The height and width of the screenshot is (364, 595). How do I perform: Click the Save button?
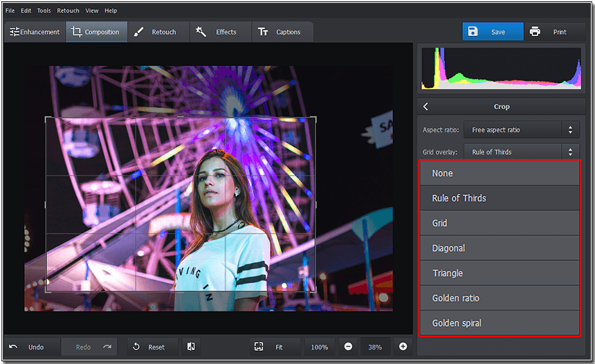[x=493, y=32]
